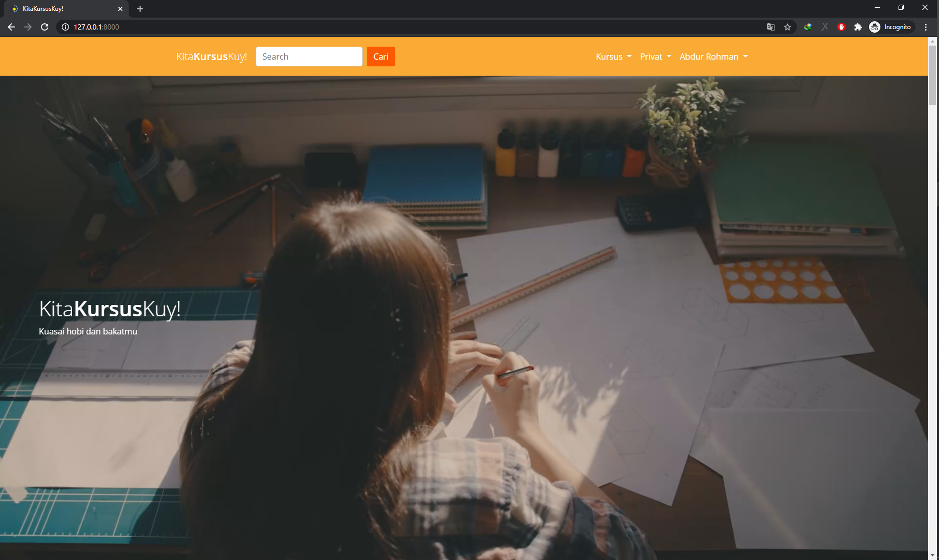Open the Google Translate icon
The width and height of the screenshot is (939, 560).
pos(771,27)
